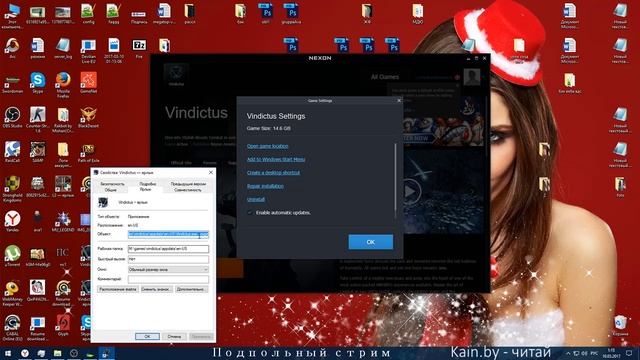Launch Mozilla Firefox from the desktop
Screen dimensions: 640x360
[x=63, y=85]
